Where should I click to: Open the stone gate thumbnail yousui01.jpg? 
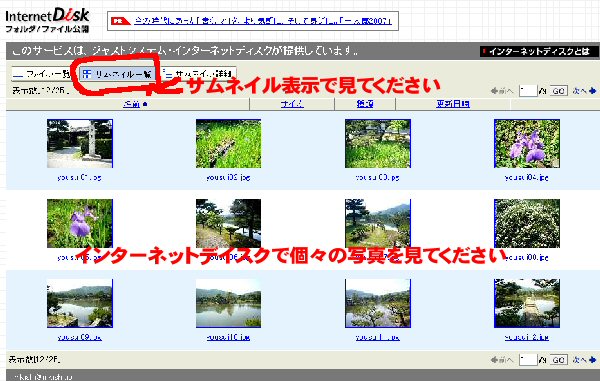click(x=80, y=143)
